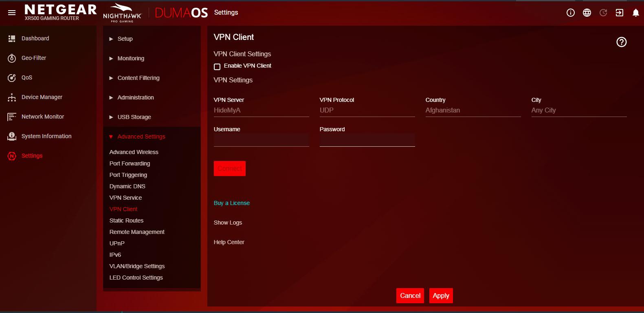
Task: Click the Dashboard icon in sidebar
Action: [12, 38]
